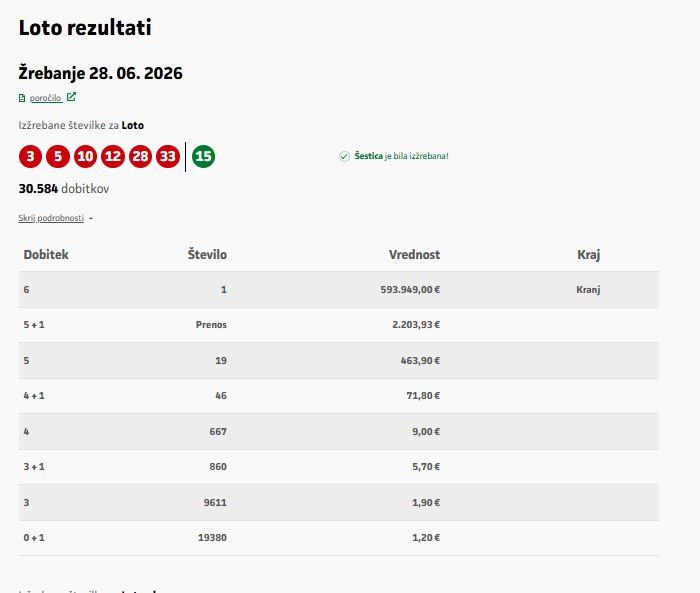Click the value 71,80 €
This screenshot has width=700, height=593.
[x=423, y=396]
